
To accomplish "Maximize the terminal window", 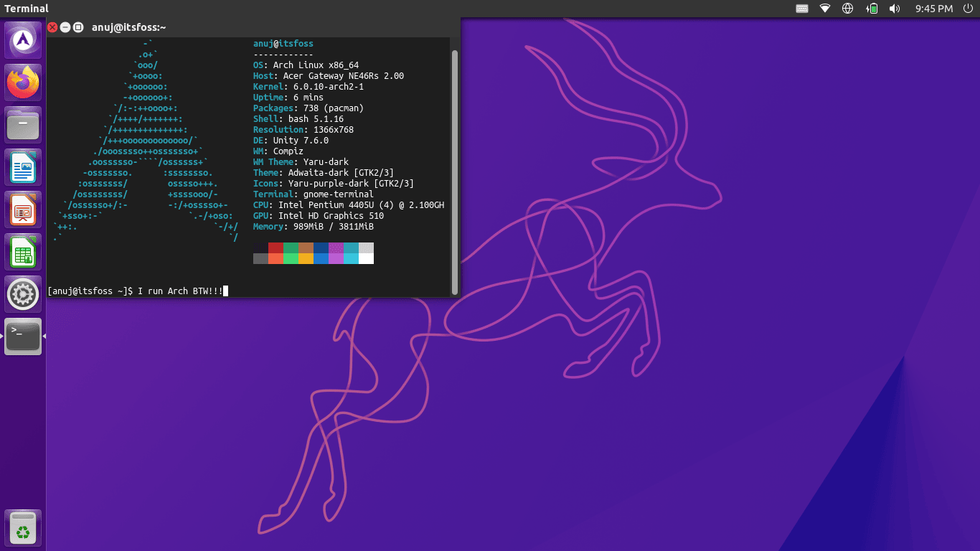I will [x=78, y=27].
